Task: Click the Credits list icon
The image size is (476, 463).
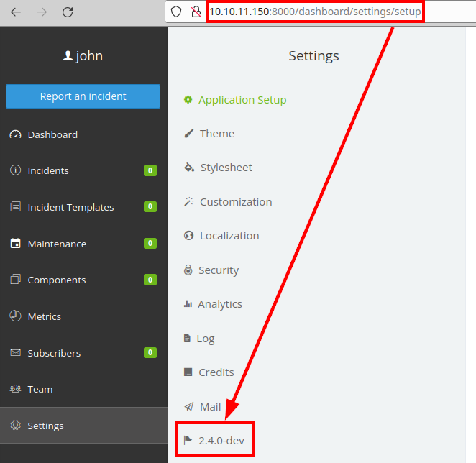Action: (x=188, y=372)
